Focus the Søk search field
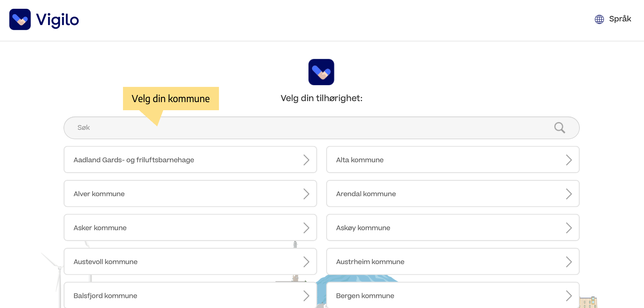This screenshot has width=644, height=308. [x=322, y=128]
